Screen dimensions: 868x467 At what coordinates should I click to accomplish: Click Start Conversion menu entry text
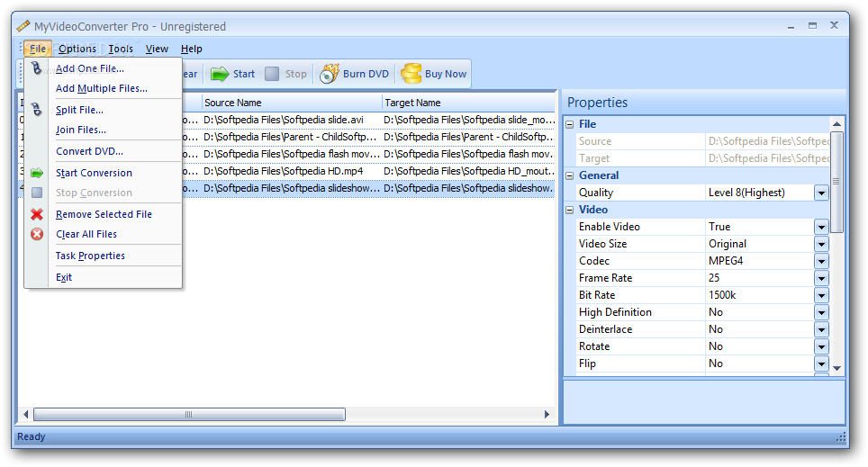(95, 173)
